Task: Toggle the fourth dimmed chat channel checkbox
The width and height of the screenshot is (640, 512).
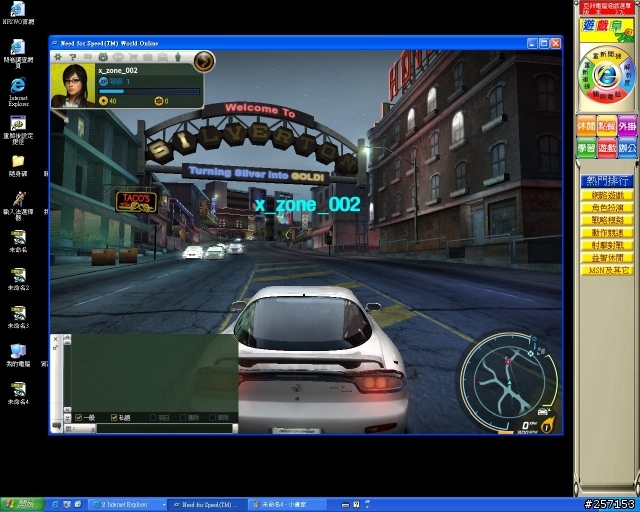Action: (183, 417)
